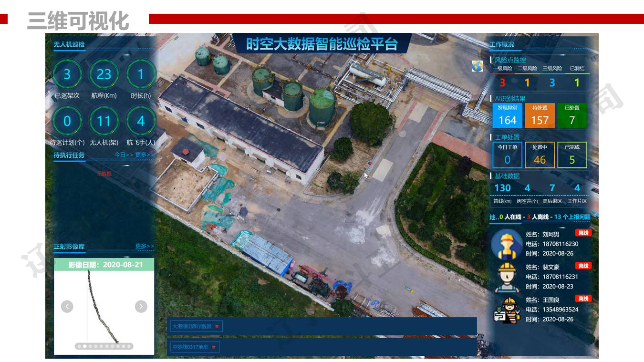Show today's tasks via 今日>> link
This screenshot has height=362, width=644.
tap(124, 155)
